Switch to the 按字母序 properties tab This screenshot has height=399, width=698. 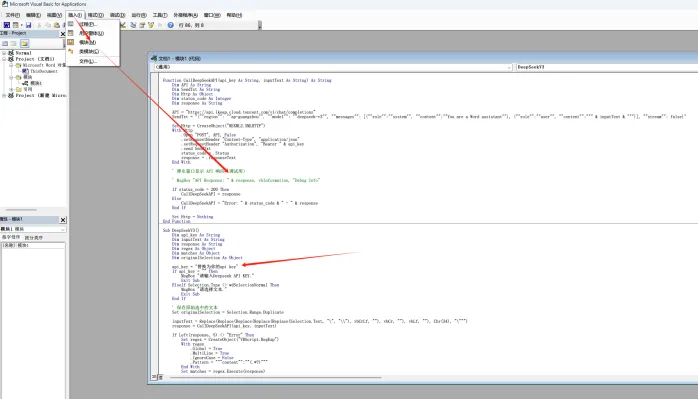11,237
